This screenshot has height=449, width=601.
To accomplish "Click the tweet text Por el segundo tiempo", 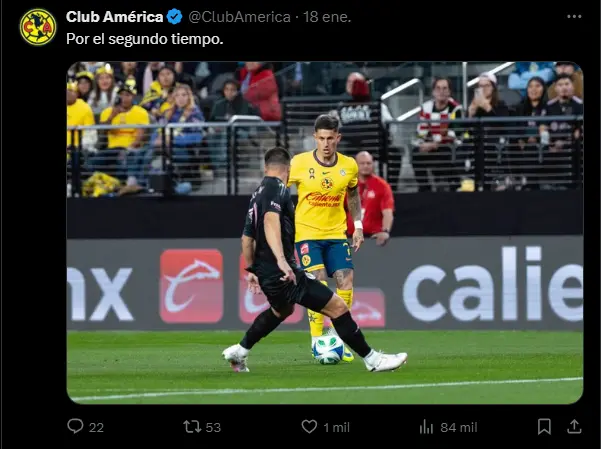I will 145,39.
